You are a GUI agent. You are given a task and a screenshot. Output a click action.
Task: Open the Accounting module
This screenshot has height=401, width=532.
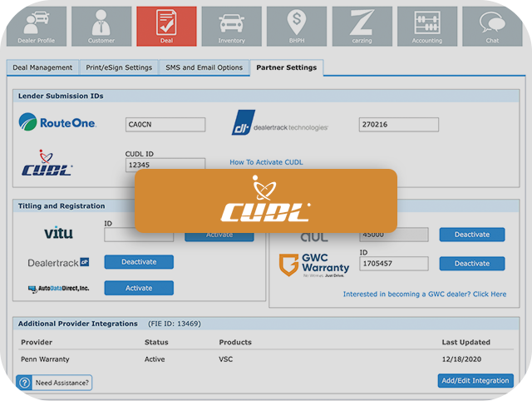tap(427, 26)
